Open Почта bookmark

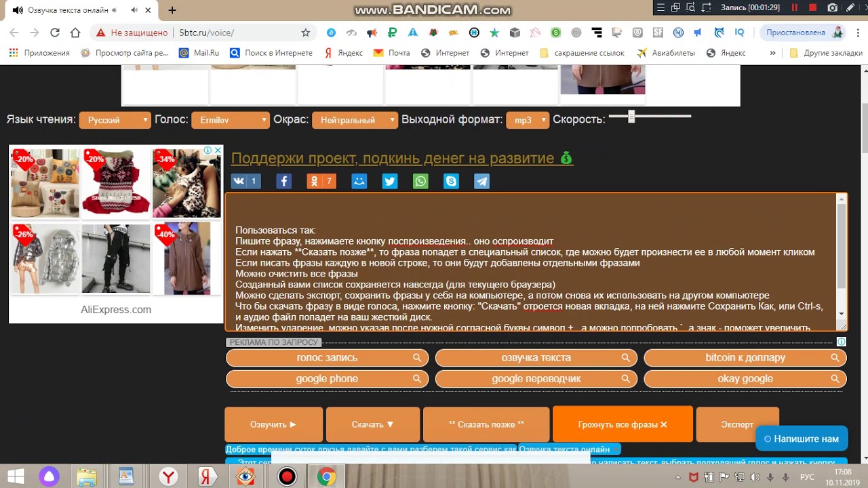[392, 53]
